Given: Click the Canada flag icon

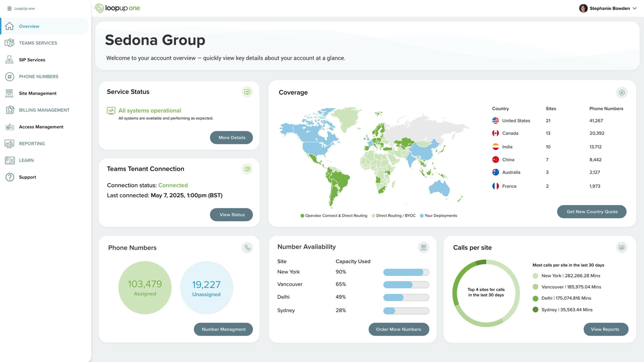Looking at the screenshot, I should click(496, 133).
